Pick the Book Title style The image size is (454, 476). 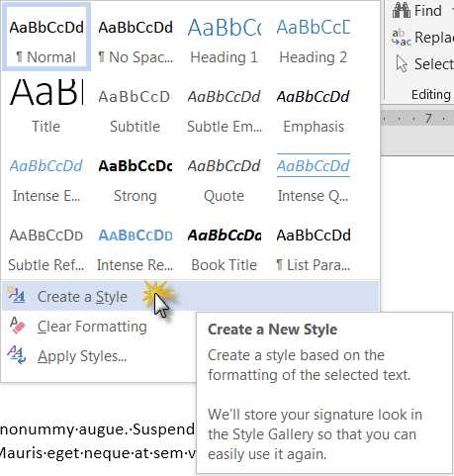point(225,245)
